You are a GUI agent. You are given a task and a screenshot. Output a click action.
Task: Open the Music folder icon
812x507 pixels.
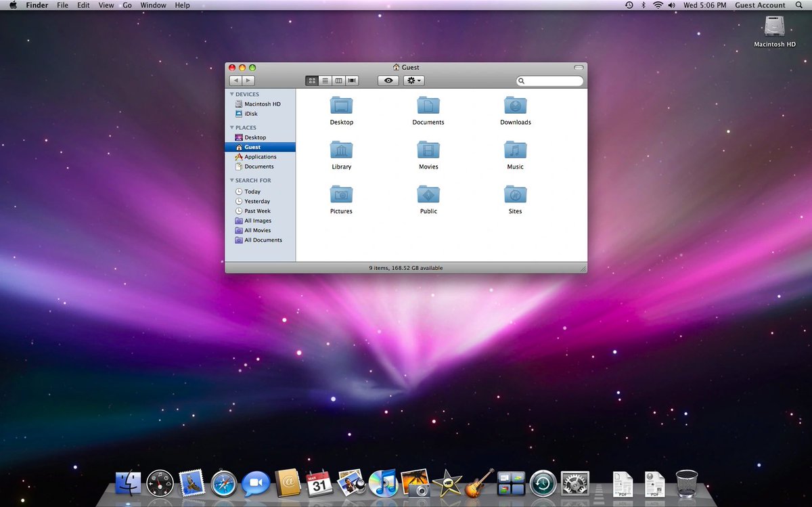(516, 150)
